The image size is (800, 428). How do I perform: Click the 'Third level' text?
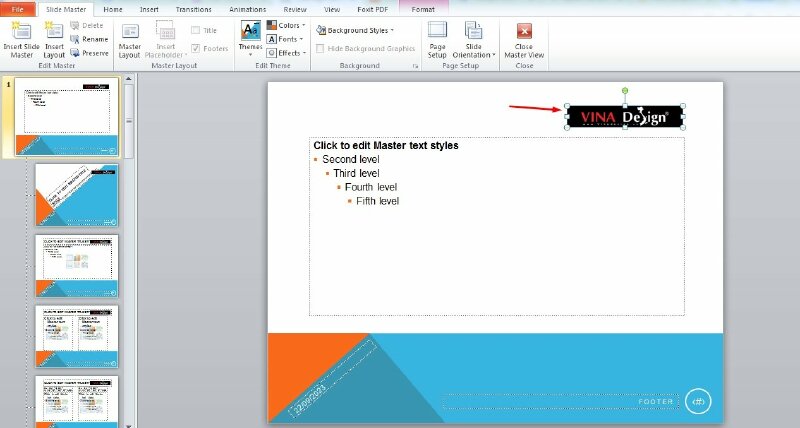(x=356, y=173)
